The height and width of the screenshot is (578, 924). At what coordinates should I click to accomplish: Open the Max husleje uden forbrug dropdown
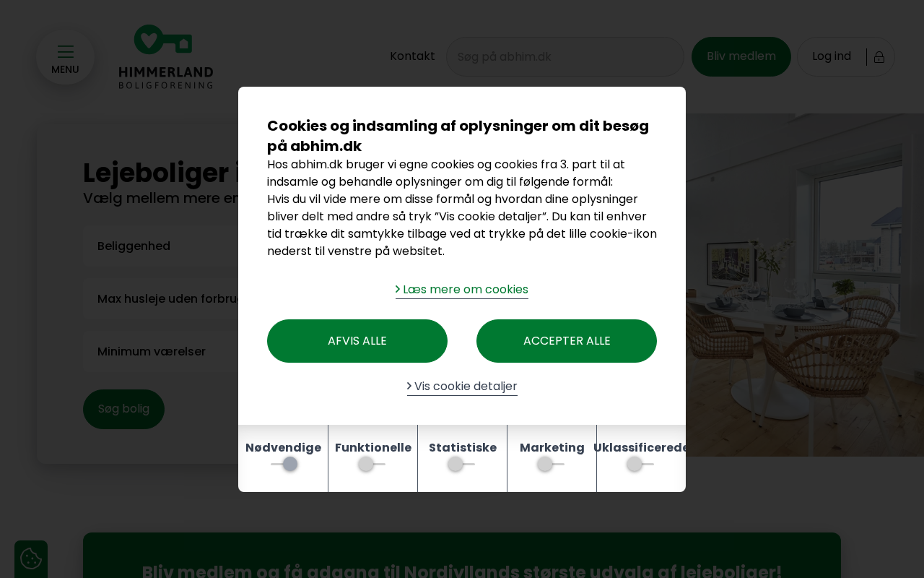pos(160,299)
